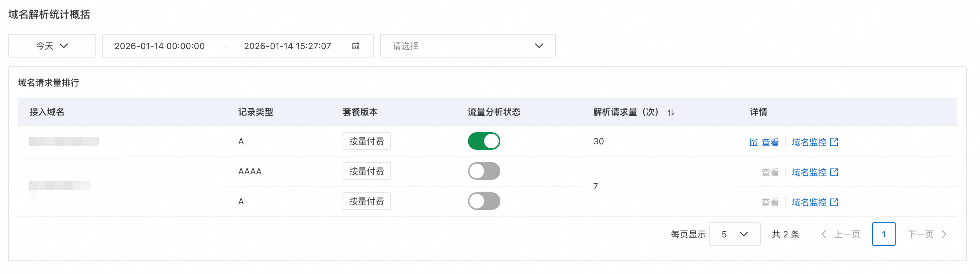Open the calendar date picker icon
This screenshot has width=980, height=274.
(x=355, y=46)
